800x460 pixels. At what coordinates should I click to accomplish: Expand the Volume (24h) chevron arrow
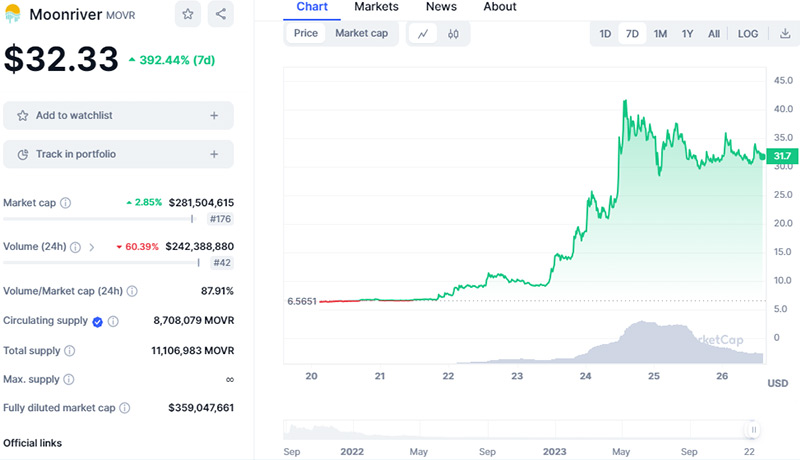coord(92,247)
